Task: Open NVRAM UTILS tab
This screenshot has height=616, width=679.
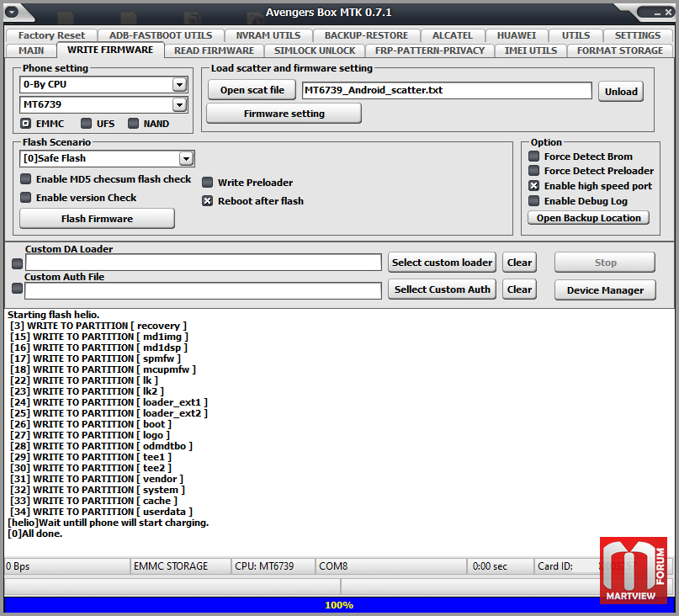Action: point(268,35)
